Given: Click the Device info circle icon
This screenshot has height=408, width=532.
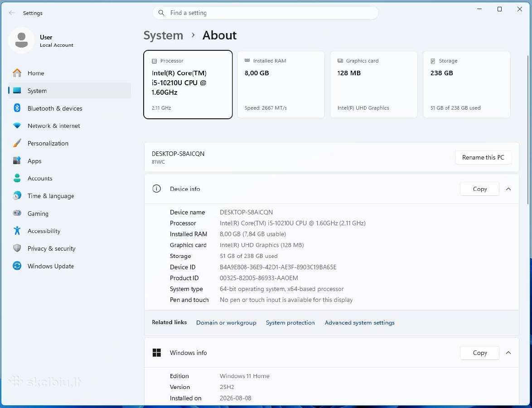Looking at the screenshot, I should [156, 189].
